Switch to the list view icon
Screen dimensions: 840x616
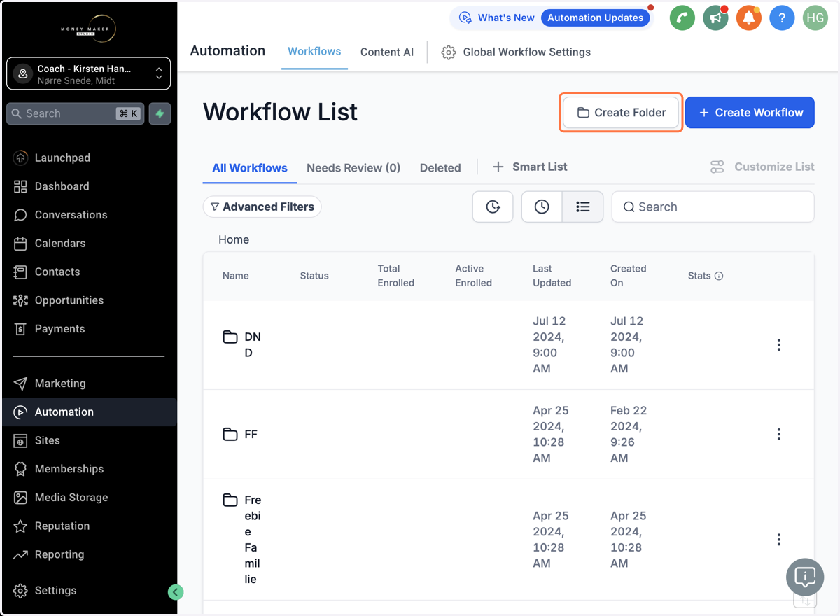pyautogui.click(x=582, y=206)
